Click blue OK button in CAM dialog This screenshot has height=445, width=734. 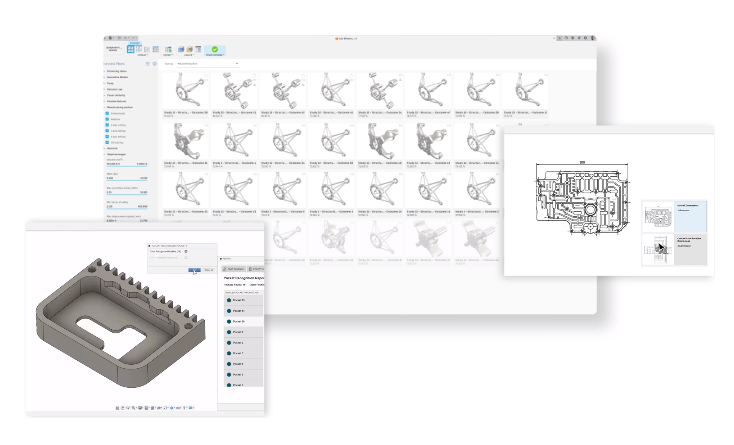[x=195, y=270]
